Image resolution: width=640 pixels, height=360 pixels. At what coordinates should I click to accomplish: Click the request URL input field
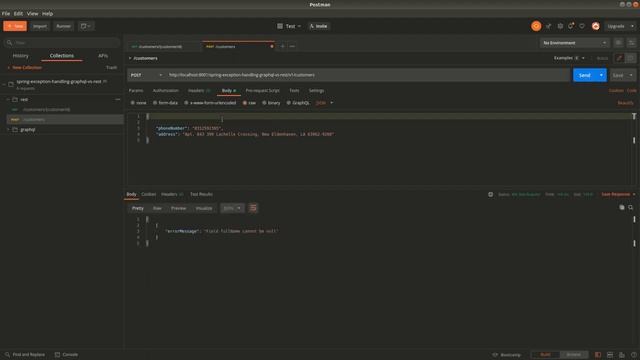[x=367, y=75]
